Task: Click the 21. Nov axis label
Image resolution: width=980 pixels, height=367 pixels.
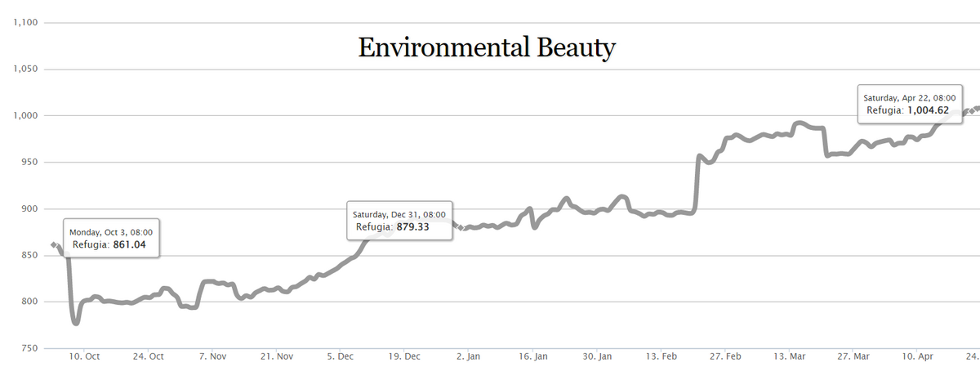Action: 277,357
